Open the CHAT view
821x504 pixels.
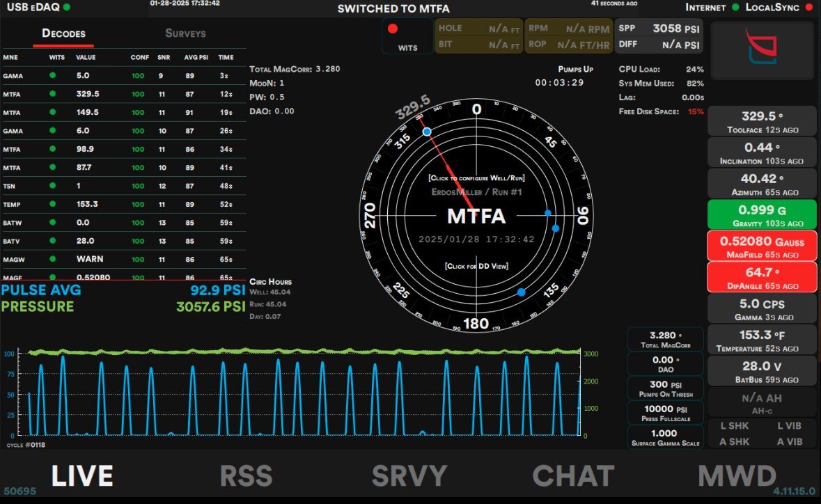click(x=573, y=475)
